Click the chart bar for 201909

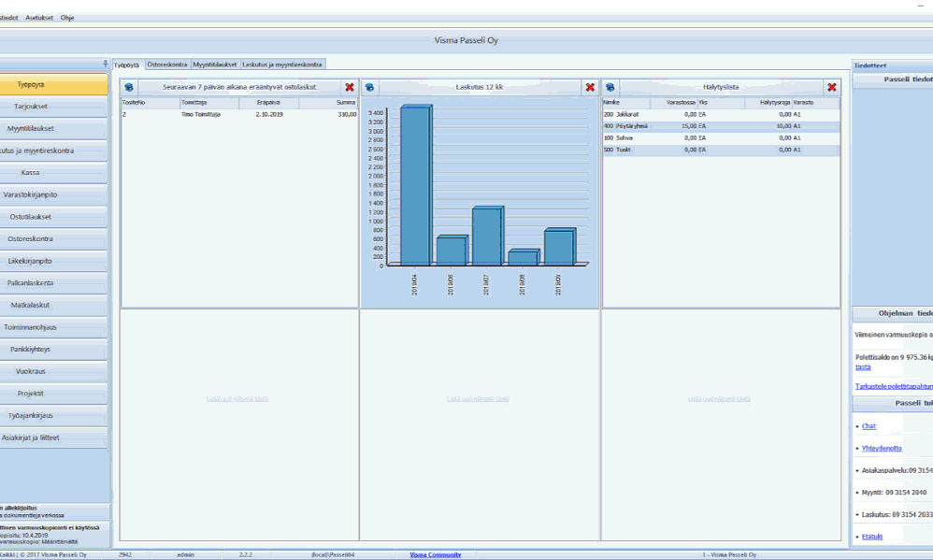(x=559, y=247)
